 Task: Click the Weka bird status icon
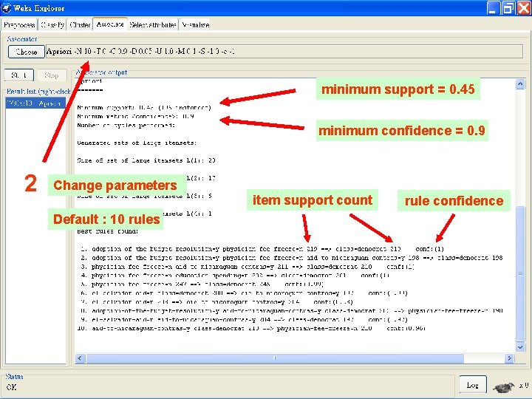point(503,386)
